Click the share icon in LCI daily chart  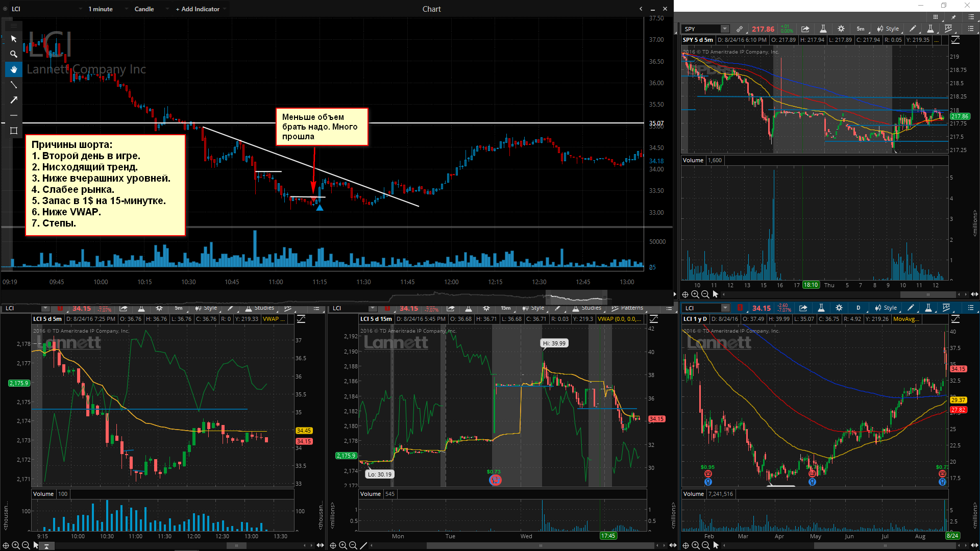(x=803, y=308)
